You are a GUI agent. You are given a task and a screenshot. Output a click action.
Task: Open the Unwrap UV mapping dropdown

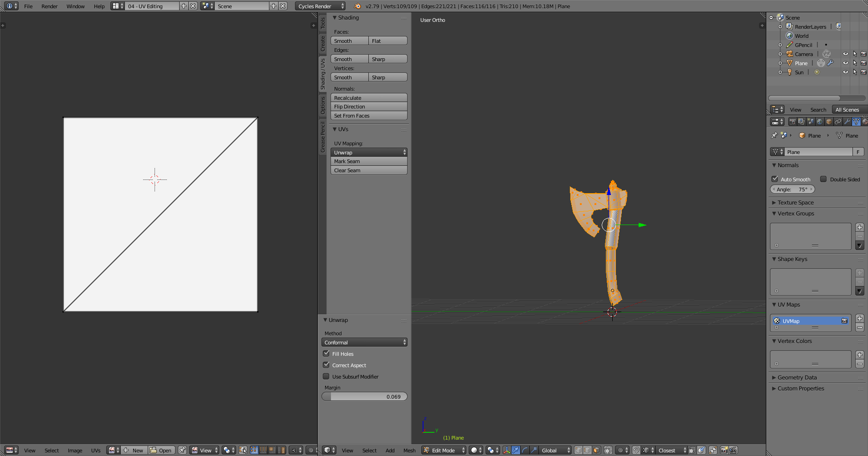pyautogui.click(x=369, y=152)
